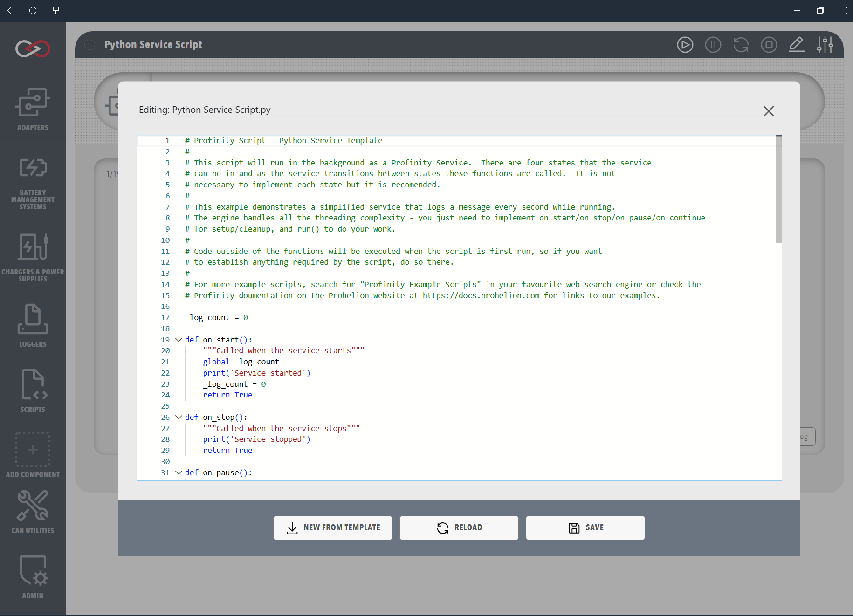
Task: Create a new script from template
Action: 332,528
